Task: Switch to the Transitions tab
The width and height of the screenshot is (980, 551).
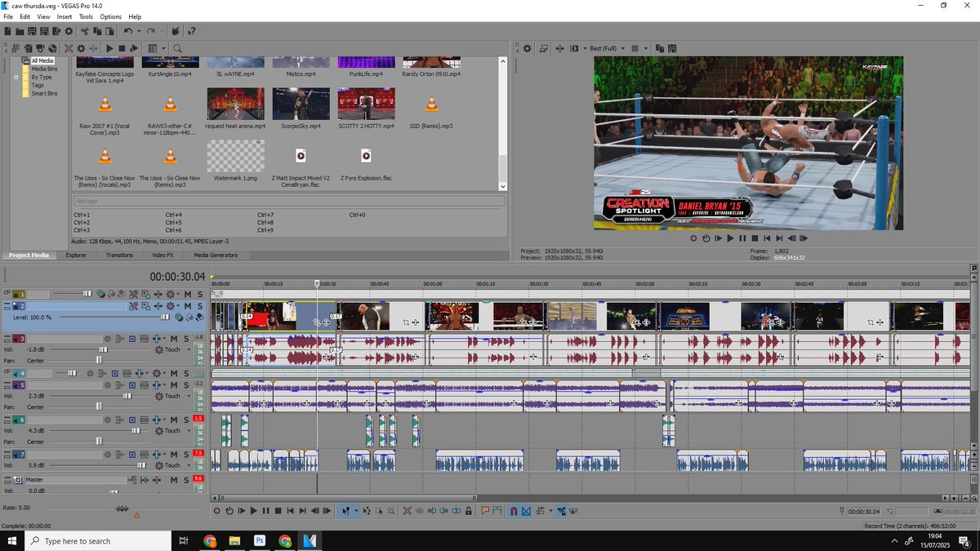Action: click(x=119, y=255)
